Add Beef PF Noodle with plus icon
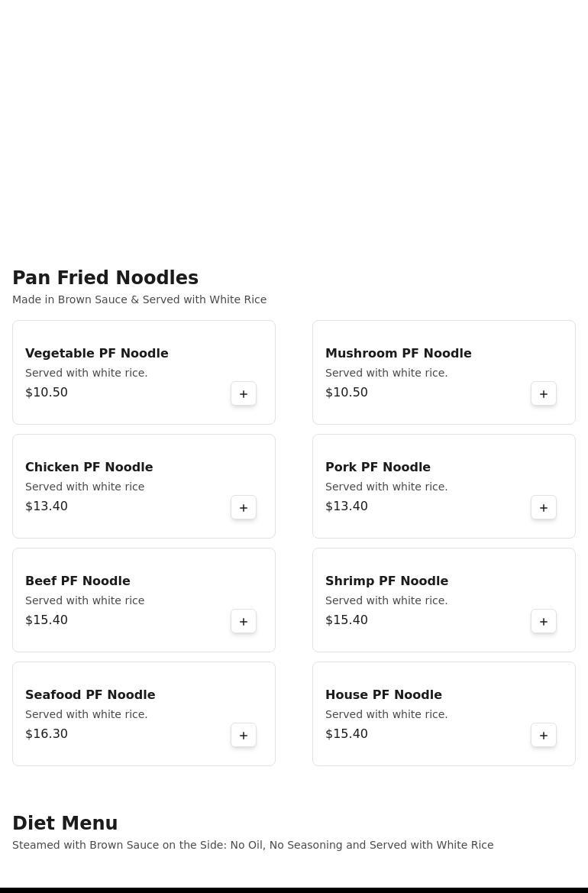Screen dimensions: 588x893 coord(243,621)
